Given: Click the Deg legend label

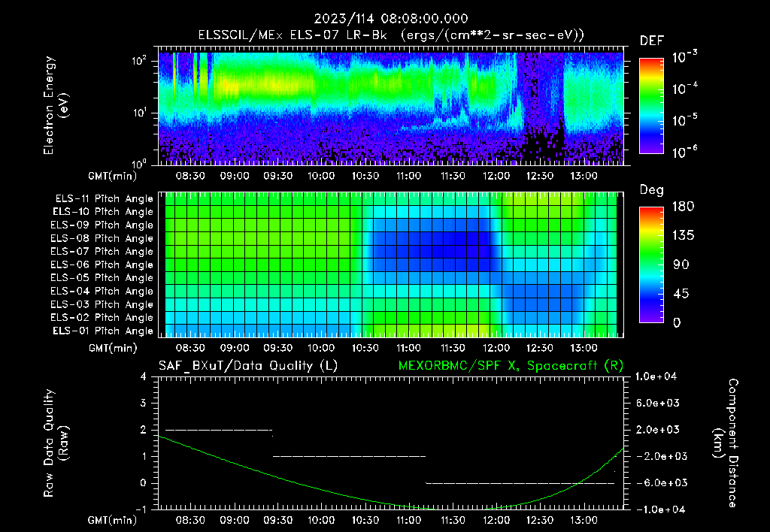Looking at the screenshot, I should (x=652, y=190).
